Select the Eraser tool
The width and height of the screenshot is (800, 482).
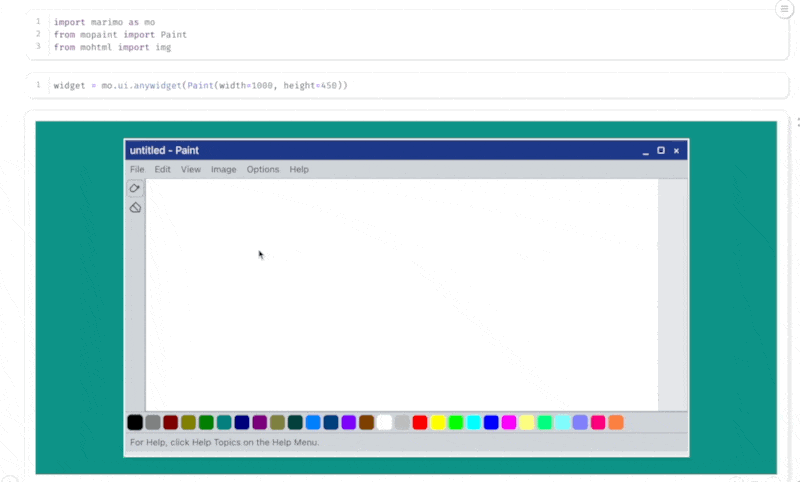pos(135,207)
